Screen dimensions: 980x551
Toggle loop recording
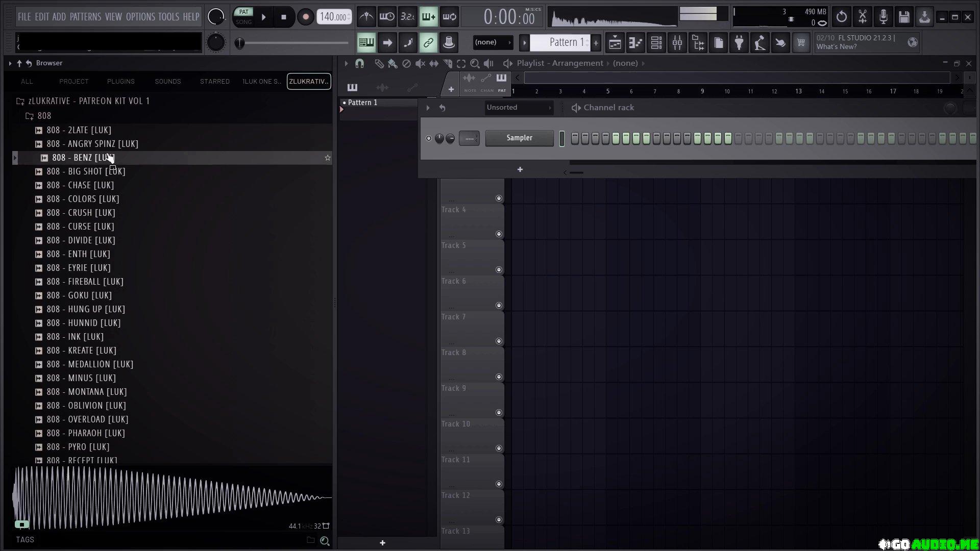449,17
